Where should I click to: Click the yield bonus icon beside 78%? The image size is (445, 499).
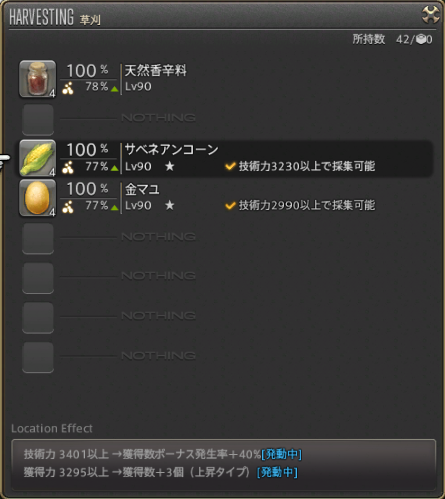[68, 89]
